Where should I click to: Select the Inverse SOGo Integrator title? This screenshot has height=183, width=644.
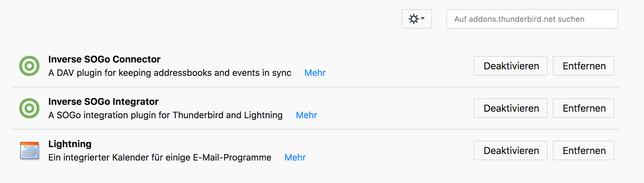103,102
